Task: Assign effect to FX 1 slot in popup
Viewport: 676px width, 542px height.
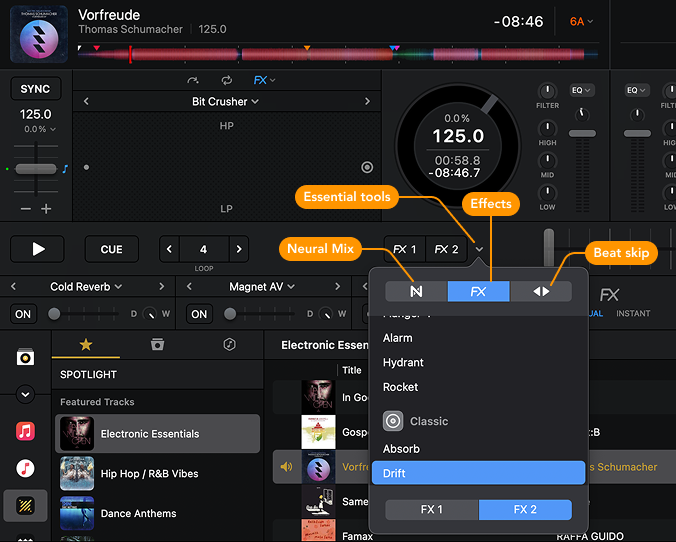Action: [432, 510]
